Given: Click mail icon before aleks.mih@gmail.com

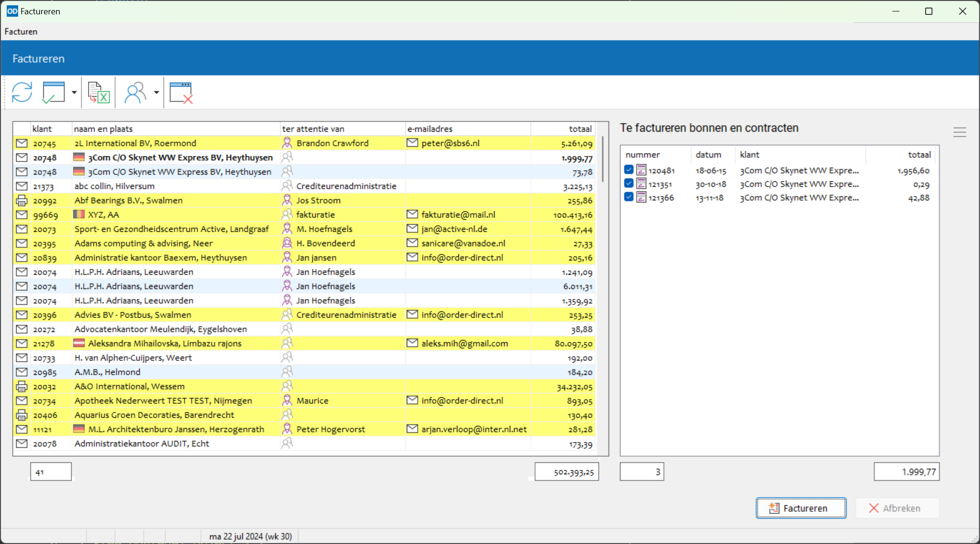Looking at the screenshot, I should (412, 343).
